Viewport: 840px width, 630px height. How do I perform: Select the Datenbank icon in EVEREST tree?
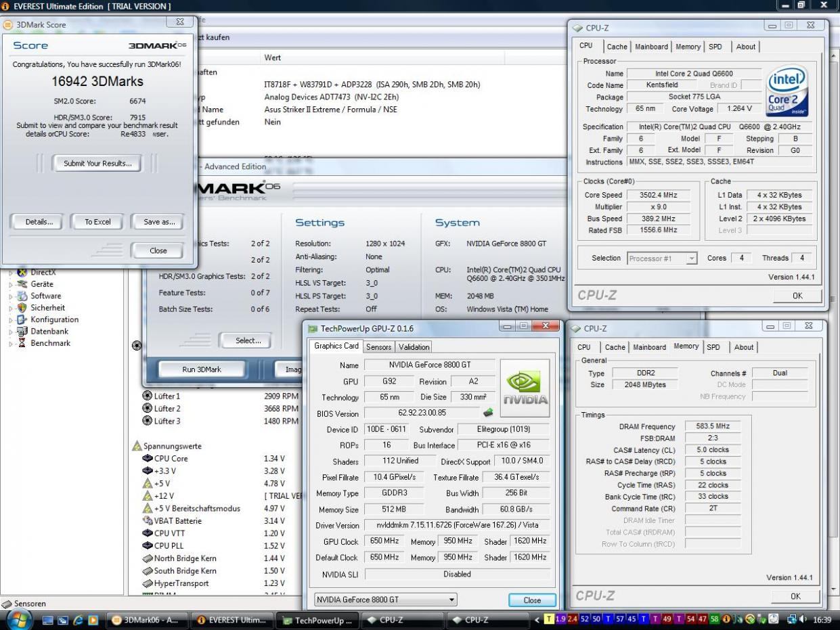[x=22, y=332]
